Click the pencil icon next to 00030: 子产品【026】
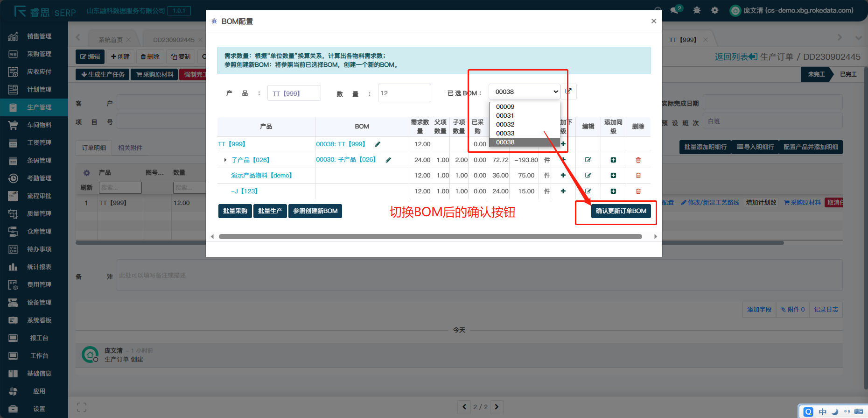This screenshot has width=868, height=418. [388, 160]
